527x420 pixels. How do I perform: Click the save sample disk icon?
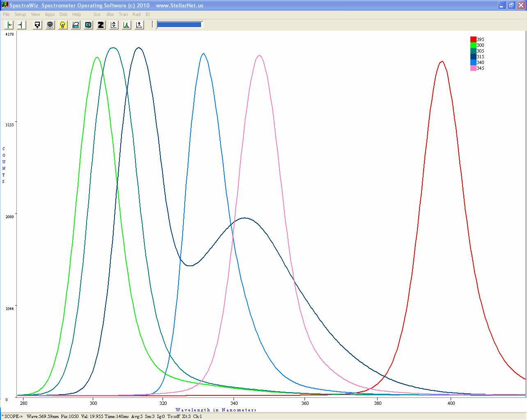[37, 25]
